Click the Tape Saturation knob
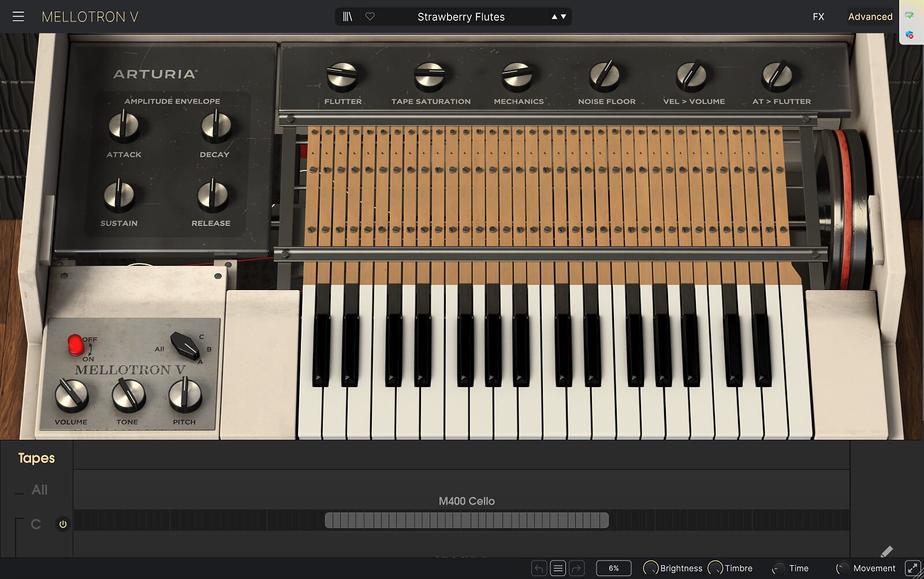 click(x=430, y=77)
